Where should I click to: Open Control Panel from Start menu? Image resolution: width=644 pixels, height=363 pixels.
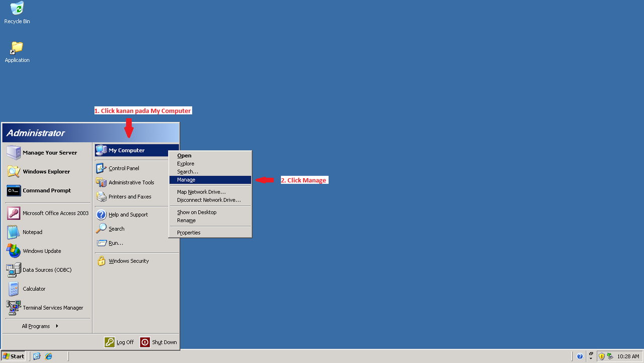(x=131, y=168)
